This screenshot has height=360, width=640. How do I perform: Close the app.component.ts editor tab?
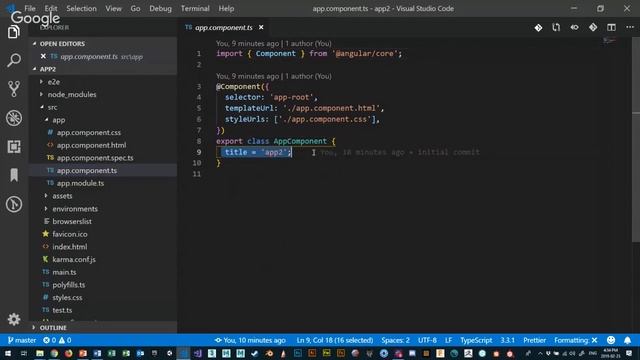click(261, 27)
